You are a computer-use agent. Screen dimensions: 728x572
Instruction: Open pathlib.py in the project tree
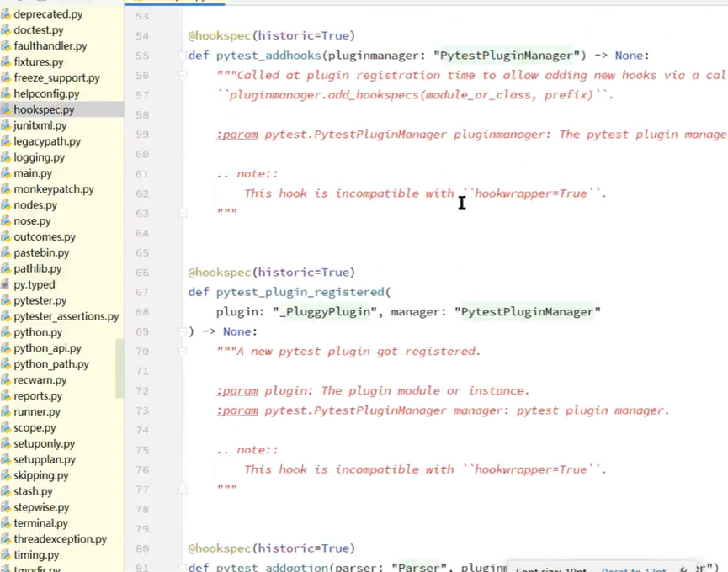(x=38, y=268)
